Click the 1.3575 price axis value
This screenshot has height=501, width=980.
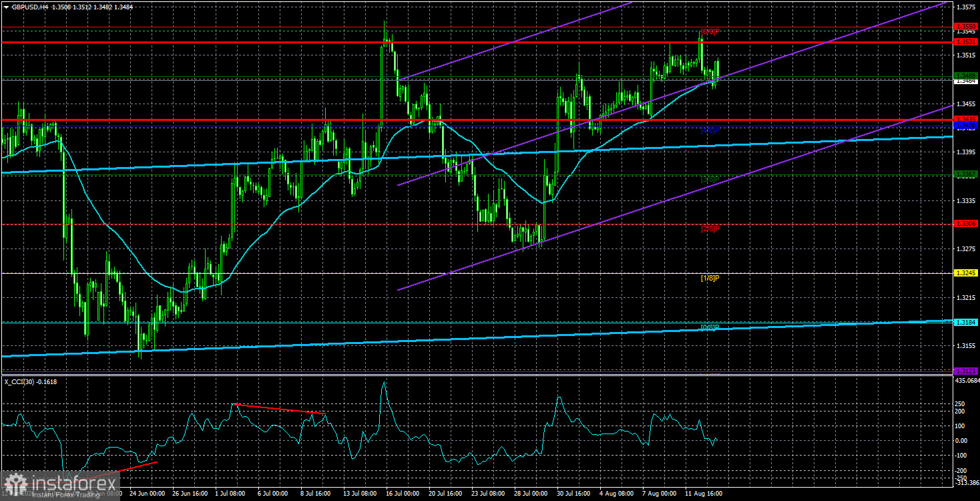coord(966,7)
